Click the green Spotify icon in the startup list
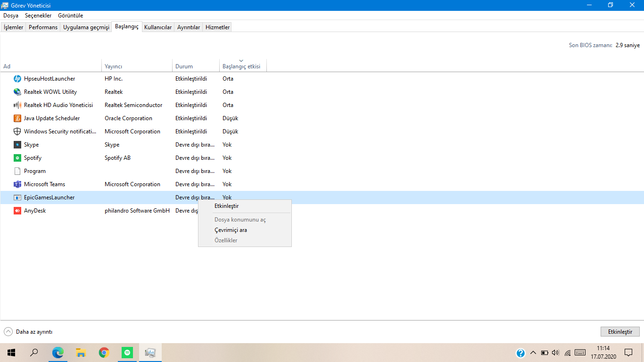Image resolution: width=644 pixels, height=362 pixels. [x=17, y=158]
